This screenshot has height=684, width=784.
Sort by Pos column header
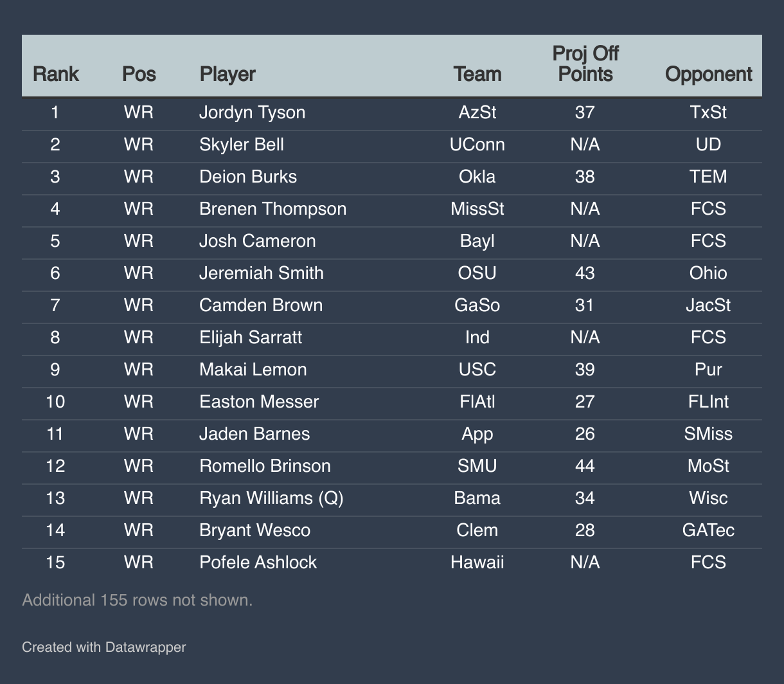(x=139, y=74)
